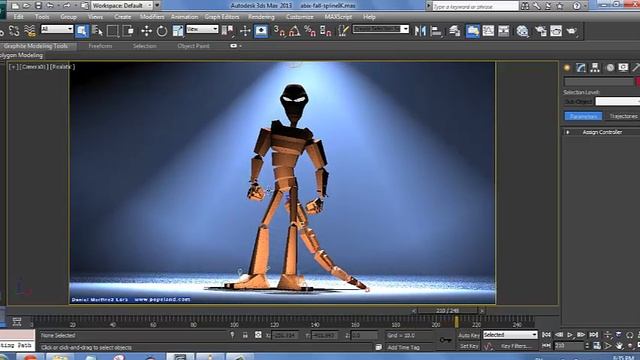640x360 pixels.
Task: Click current frame number field
Action: 569,346
